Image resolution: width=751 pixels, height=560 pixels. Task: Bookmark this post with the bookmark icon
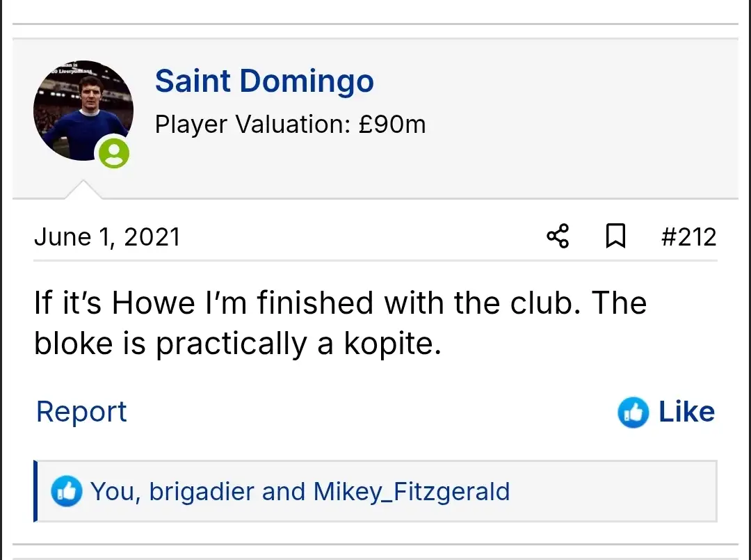click(x=615, y=237)
